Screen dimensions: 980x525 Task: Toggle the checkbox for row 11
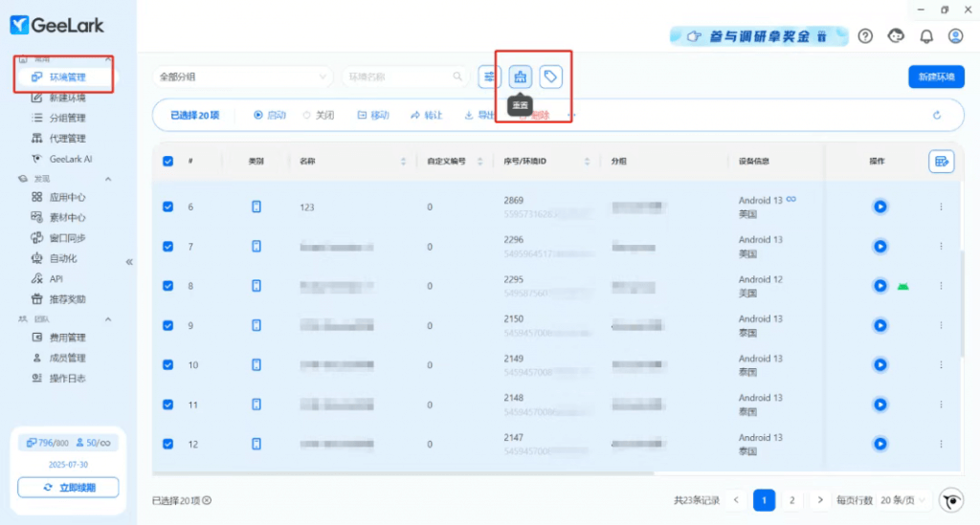(x=168, y=405)
